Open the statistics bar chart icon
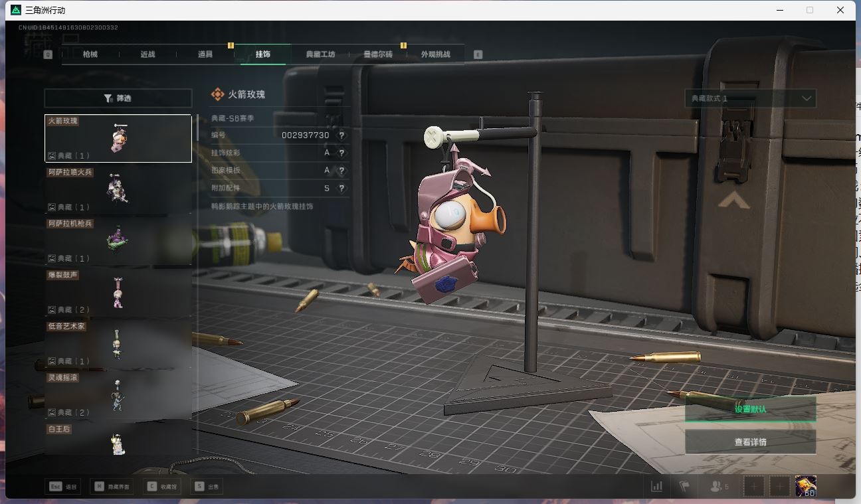Screen dimensions: 861x504 656,487
